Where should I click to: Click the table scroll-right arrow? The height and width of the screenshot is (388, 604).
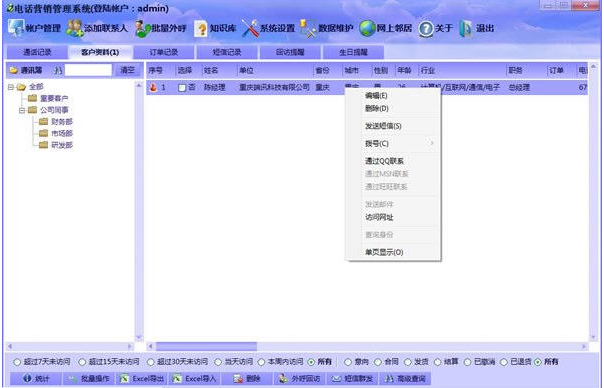[x=584, y=346]
